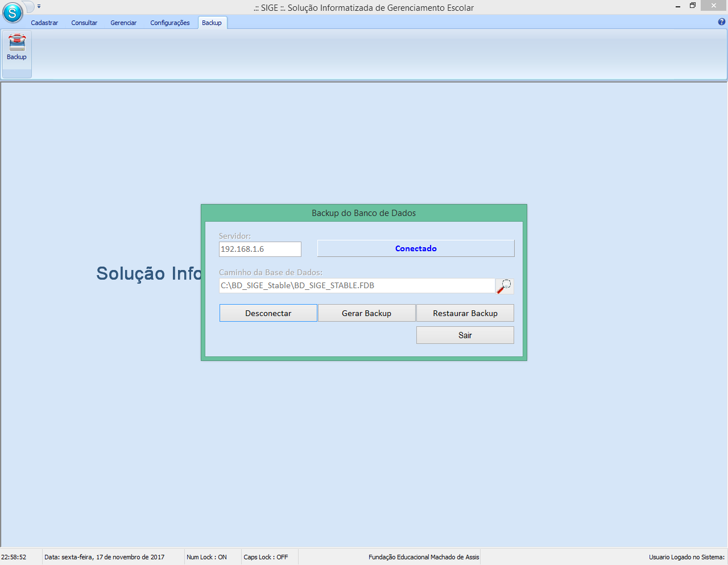This screenshot has height=565, width=728.
Task: Click Restaurar Backup
Action: [465, 313]
